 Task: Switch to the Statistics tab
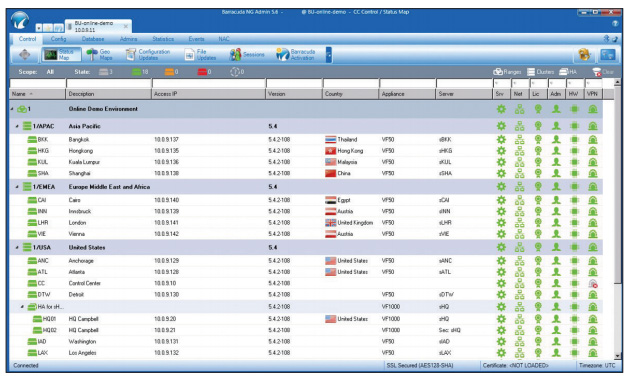163,39
